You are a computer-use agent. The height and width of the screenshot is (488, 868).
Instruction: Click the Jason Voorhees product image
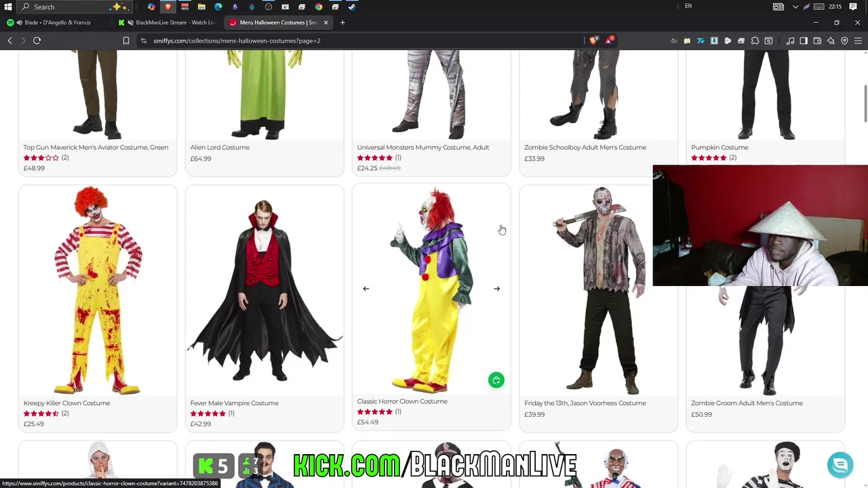pos(598,290)
